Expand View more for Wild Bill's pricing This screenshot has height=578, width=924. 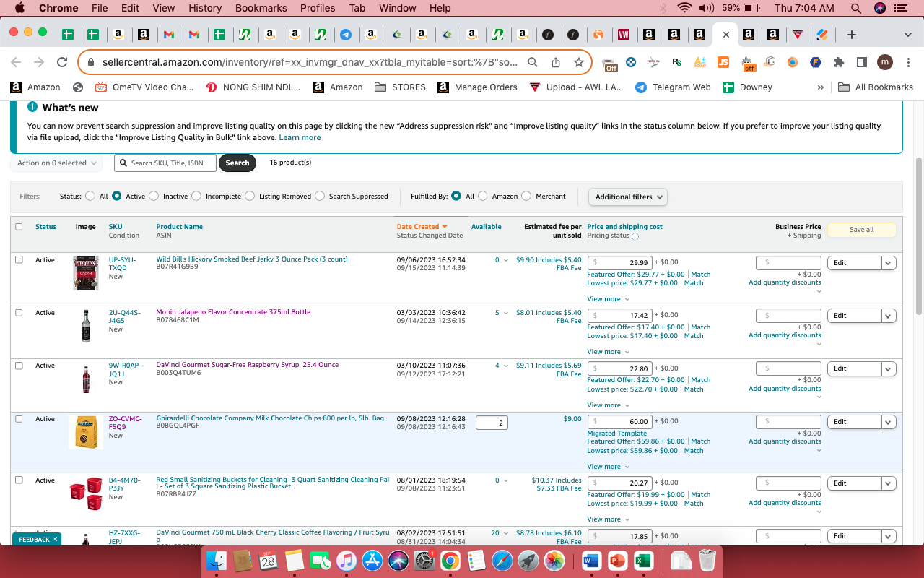[x=608, y=299]
